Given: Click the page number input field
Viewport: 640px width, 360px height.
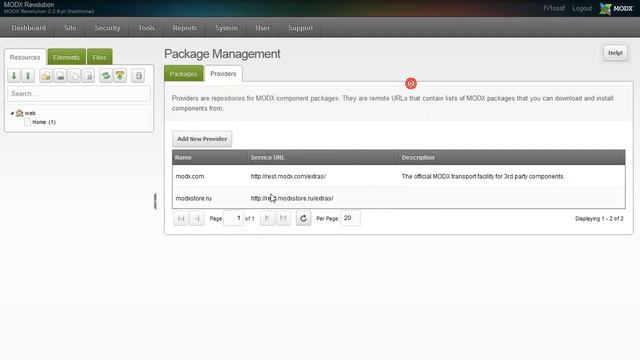Looking at the screenshot, I should pyautogui.click(x=233, y=218).
